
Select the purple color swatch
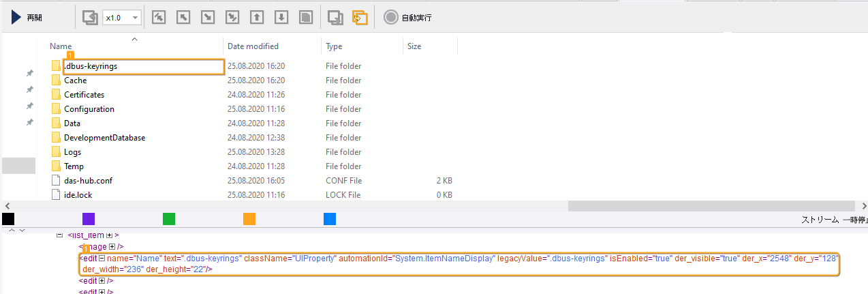[x=89, y=219]
